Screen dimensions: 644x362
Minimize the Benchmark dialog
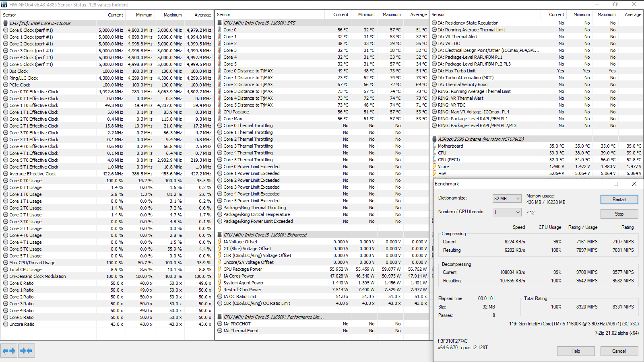pos(598,184)
